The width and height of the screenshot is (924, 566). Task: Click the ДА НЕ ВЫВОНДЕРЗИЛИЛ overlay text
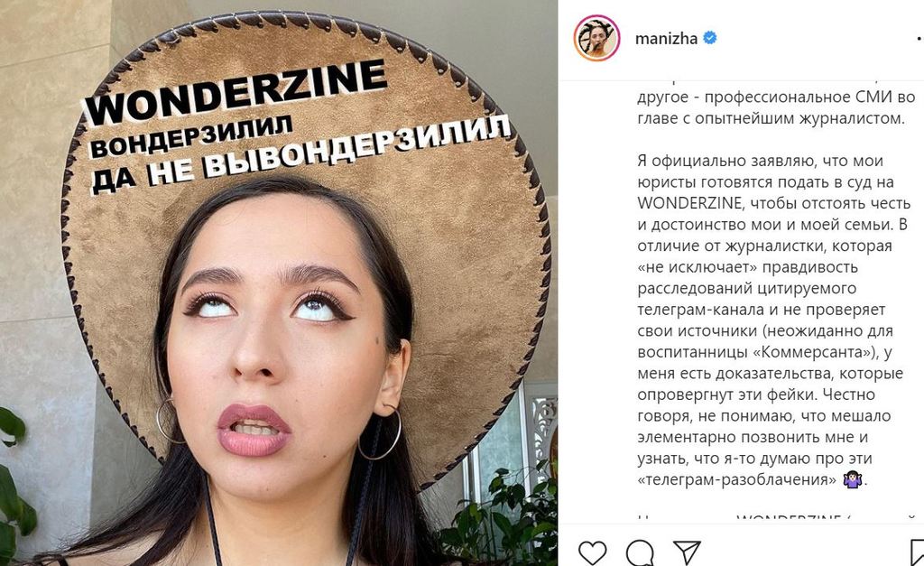pyautogui.click(x=300, y=153)
